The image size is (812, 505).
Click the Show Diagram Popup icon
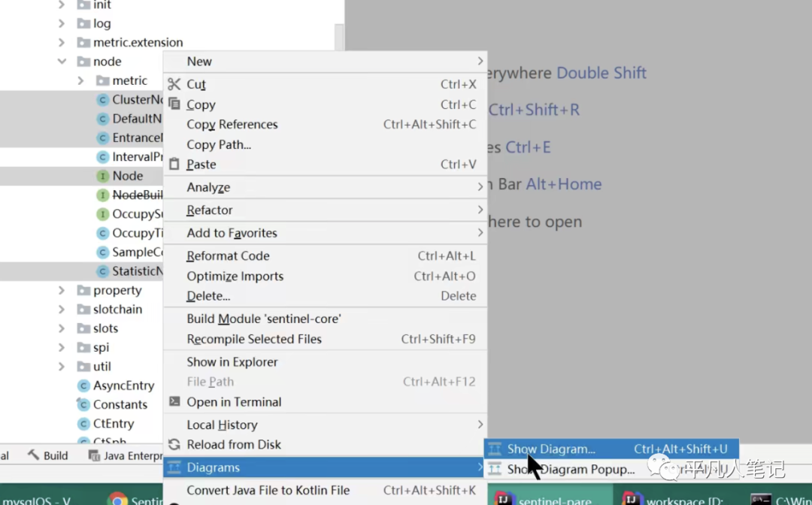click(x=495, y=469)
